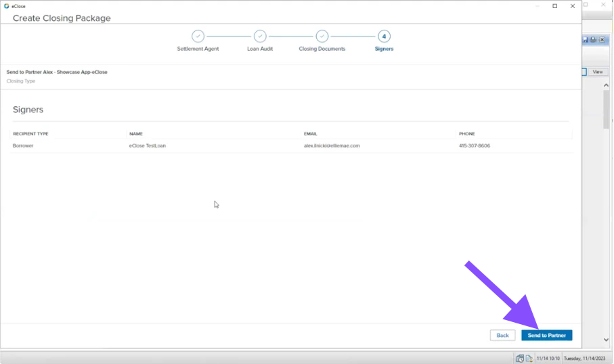Go back with the Back button
Screen dimensions: 614x364
pyautogui.click(x=502, y=335)
